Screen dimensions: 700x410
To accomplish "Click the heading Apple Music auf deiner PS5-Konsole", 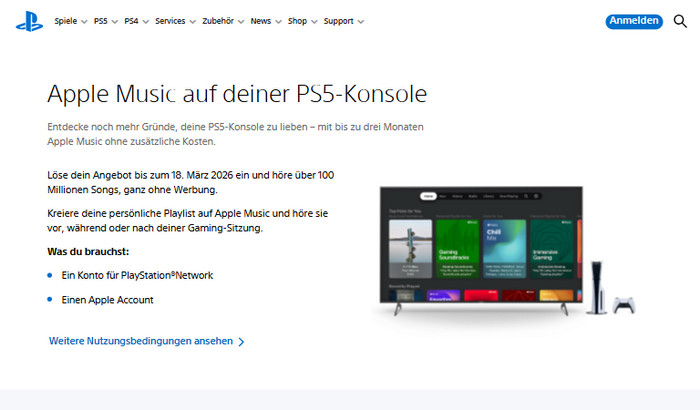I will [237, 94].
